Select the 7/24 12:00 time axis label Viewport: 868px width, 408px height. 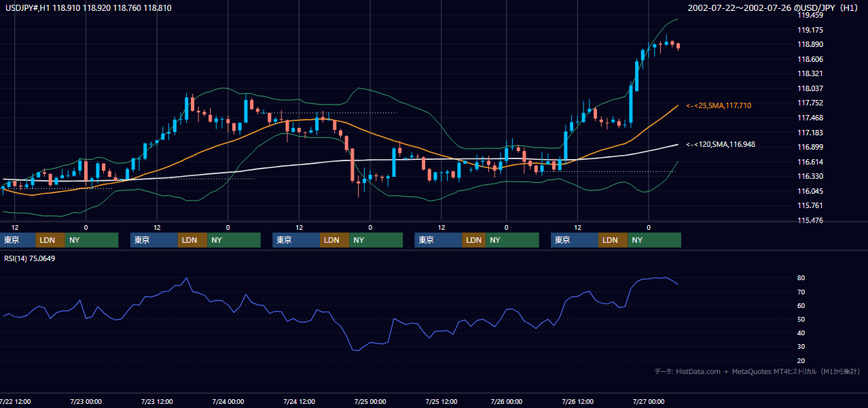point(299,401)
